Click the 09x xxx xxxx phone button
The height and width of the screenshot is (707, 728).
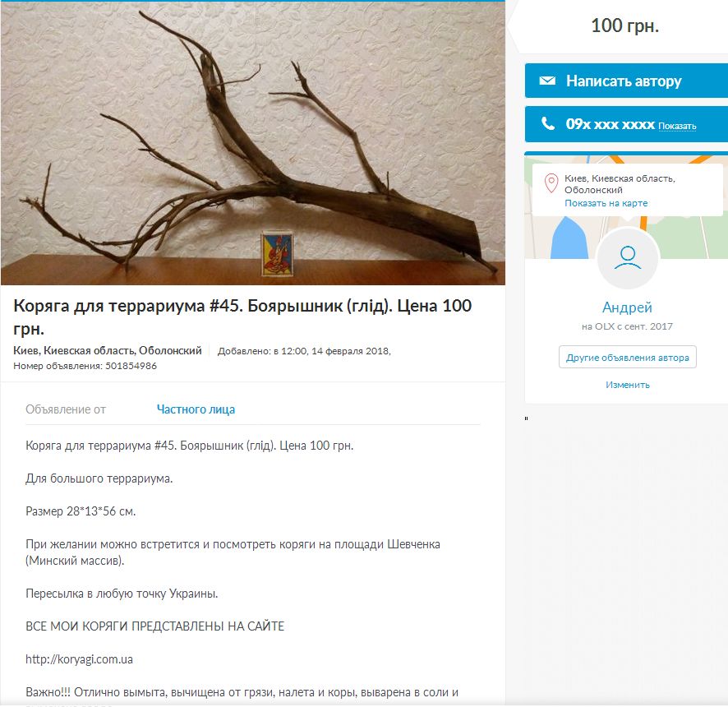(626, 124)
